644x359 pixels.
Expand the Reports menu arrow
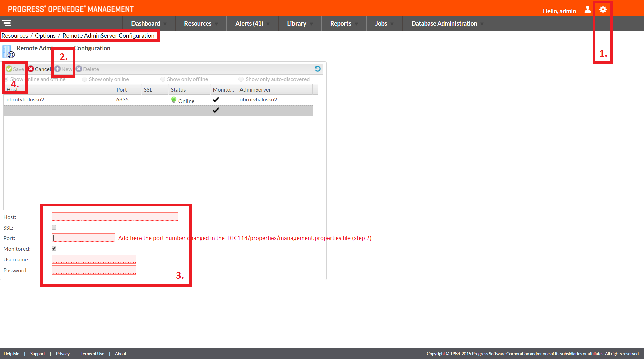[x=356, y=24]
